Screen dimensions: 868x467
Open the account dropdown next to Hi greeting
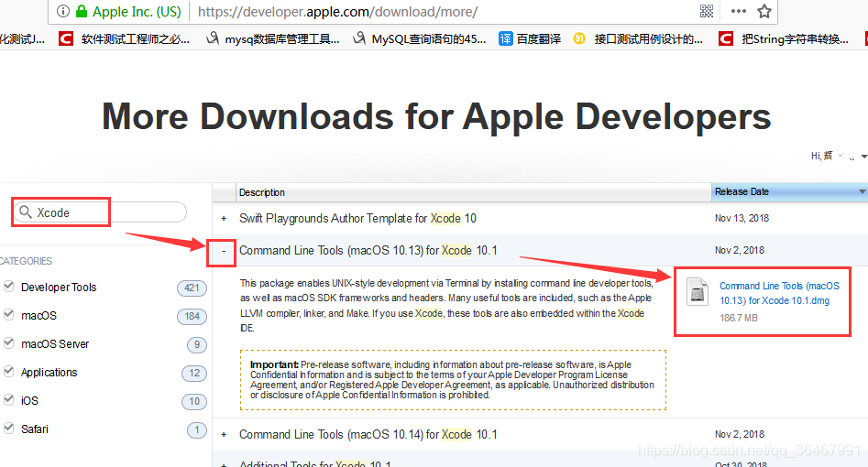(x=863, y=157)
